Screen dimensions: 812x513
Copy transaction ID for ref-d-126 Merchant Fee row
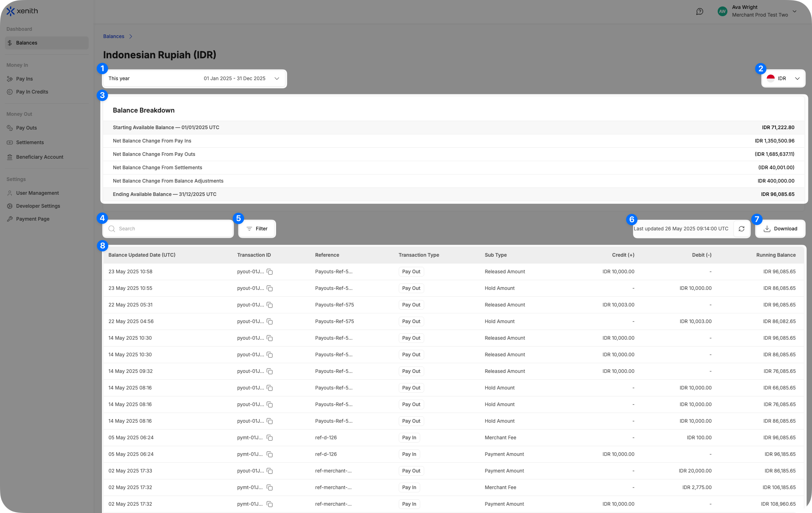click(270, 438)
